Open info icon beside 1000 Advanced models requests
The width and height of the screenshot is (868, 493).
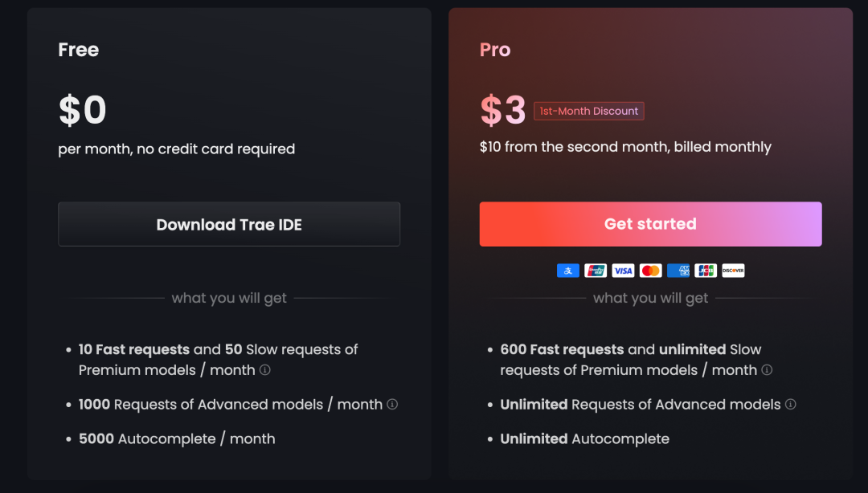(x=392, y=404)
